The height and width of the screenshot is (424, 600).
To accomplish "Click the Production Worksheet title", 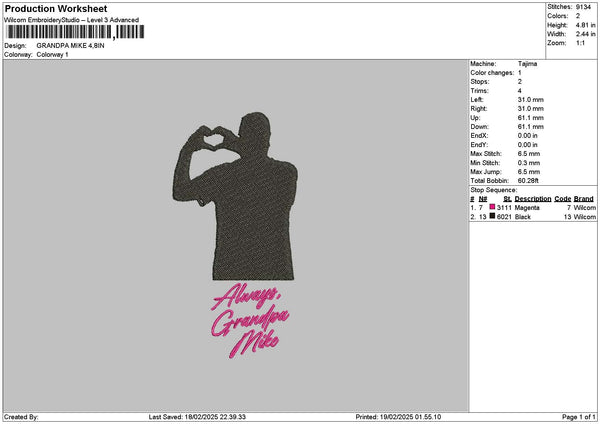I will (x=56, y=8).
